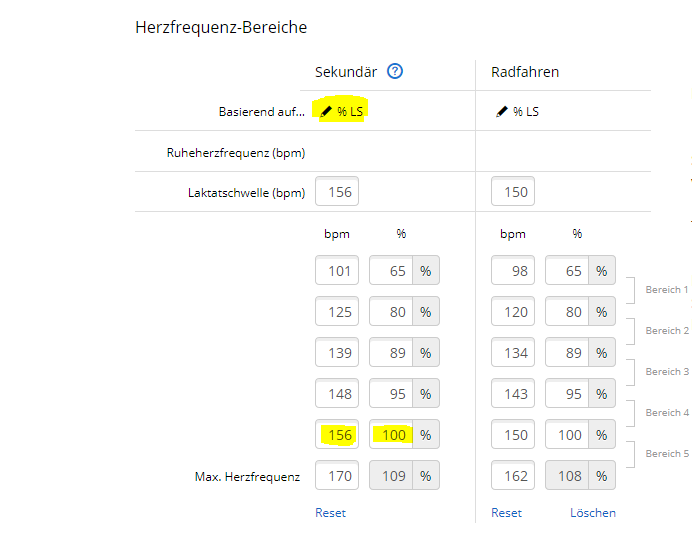Viewport: 692px width, 536px height.
Task: Click the help question mark next to Sekundär
Action: 395,71
